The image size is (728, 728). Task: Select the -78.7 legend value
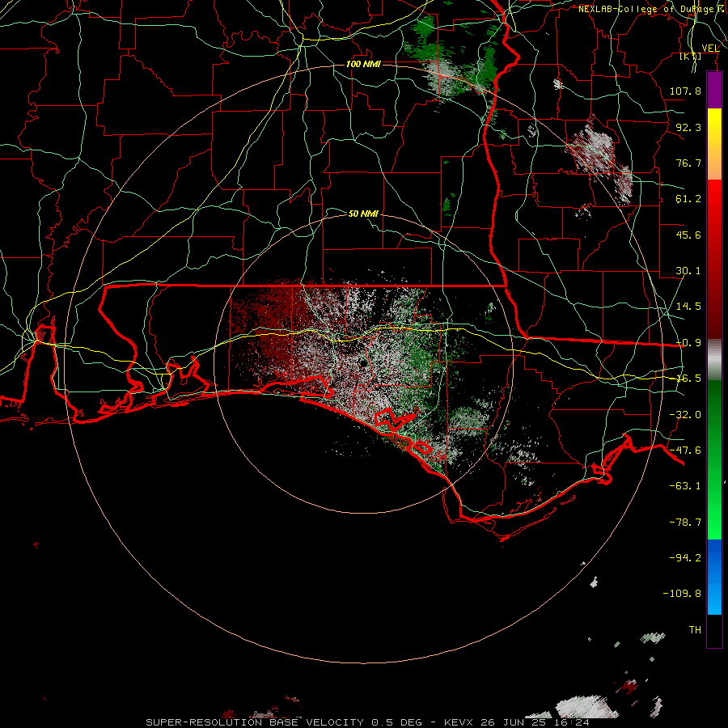pos(685,523)
